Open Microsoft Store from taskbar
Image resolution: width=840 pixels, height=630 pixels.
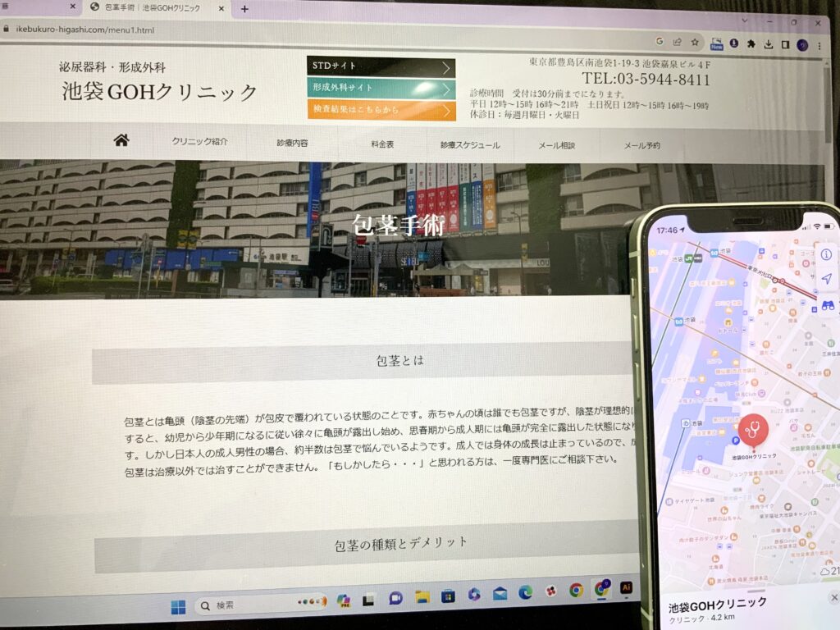coord(448,596)
